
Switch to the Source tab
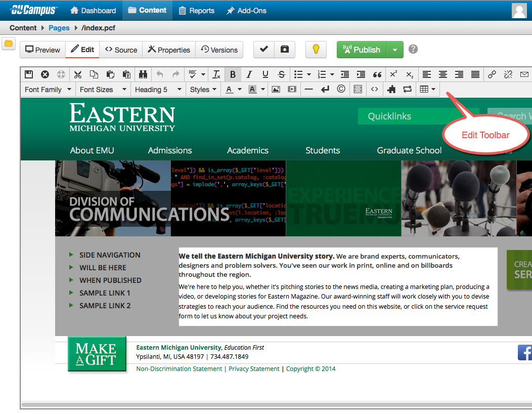pyautogui.click(x=121, y=50)
